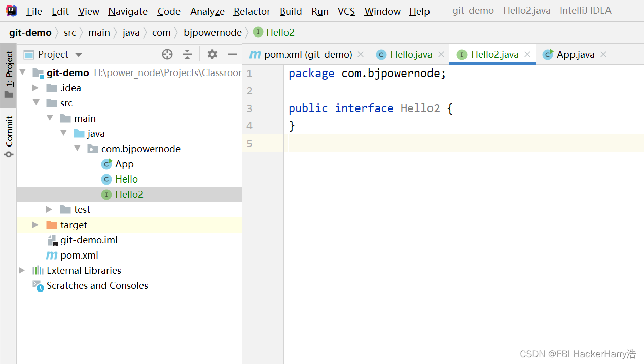
Task: Click main in the breadcrumb bar
Action: coord(99,32)
